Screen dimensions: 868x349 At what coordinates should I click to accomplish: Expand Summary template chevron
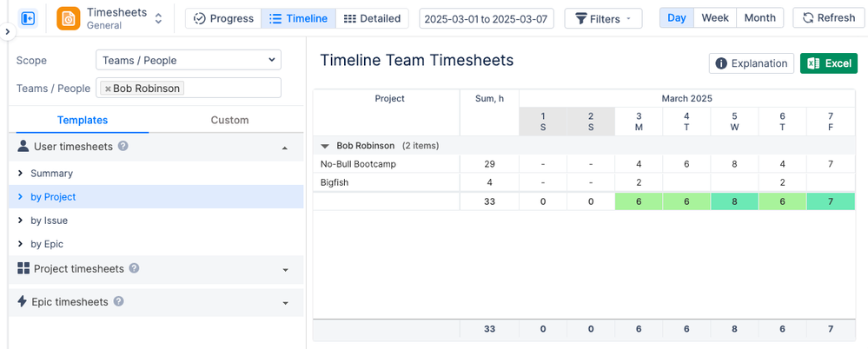[x=21, y=173]
